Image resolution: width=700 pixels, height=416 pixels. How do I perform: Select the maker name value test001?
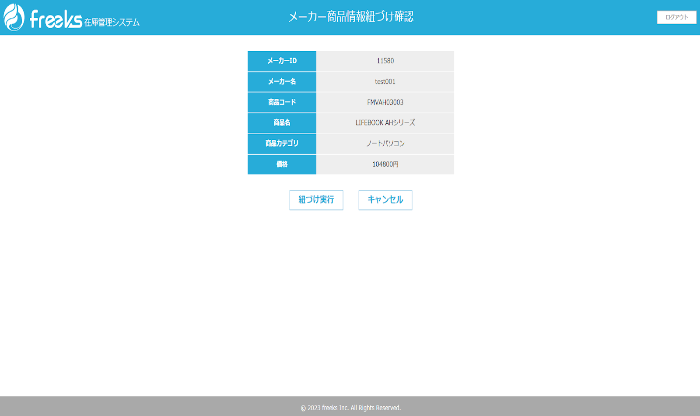(x=385, y=82)
